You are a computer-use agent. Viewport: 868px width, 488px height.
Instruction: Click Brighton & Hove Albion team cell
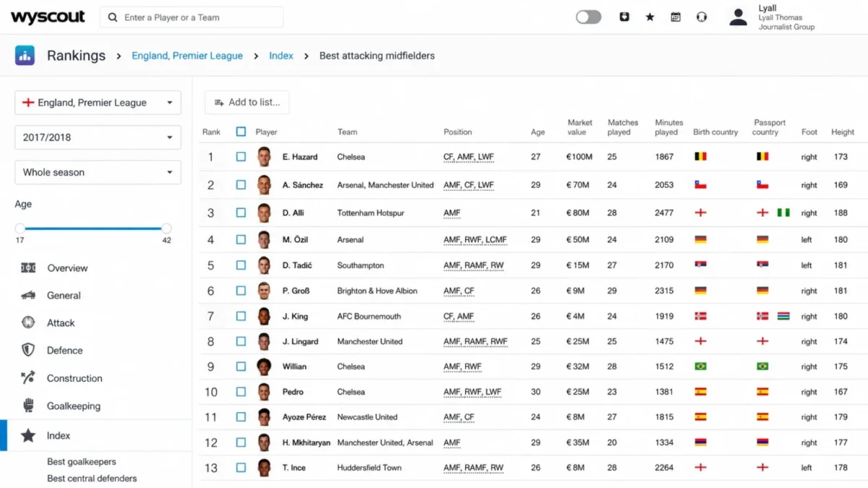point(377,291)
